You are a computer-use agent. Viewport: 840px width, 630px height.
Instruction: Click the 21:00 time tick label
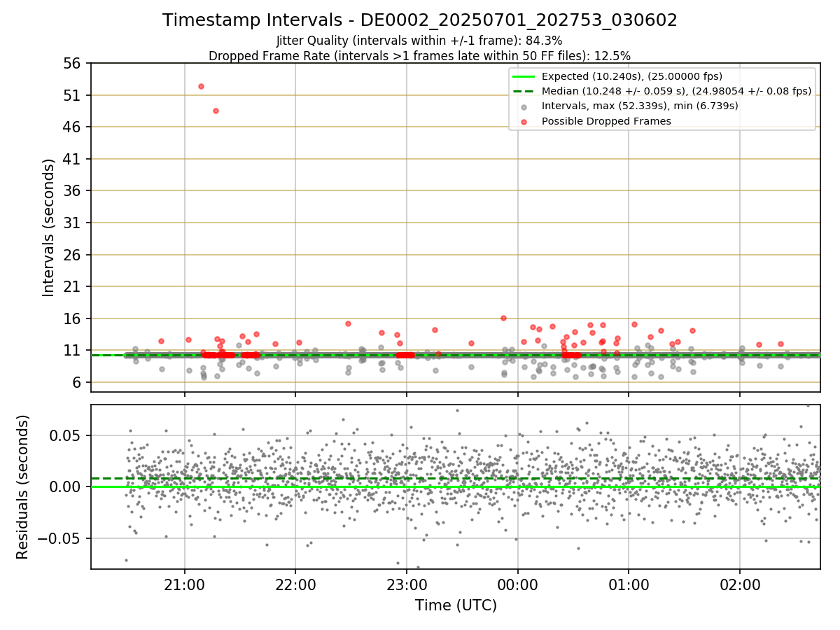[x=185, y=584]
